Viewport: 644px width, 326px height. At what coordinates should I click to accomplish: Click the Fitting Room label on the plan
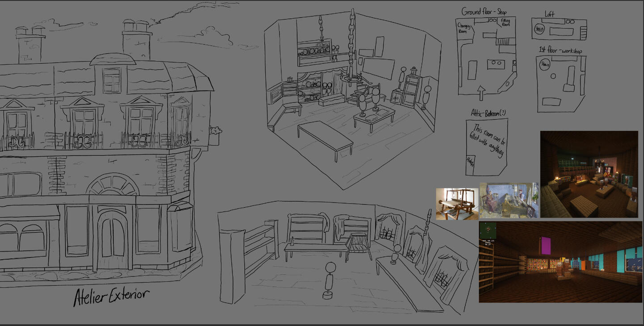click(x=505, y=22)
